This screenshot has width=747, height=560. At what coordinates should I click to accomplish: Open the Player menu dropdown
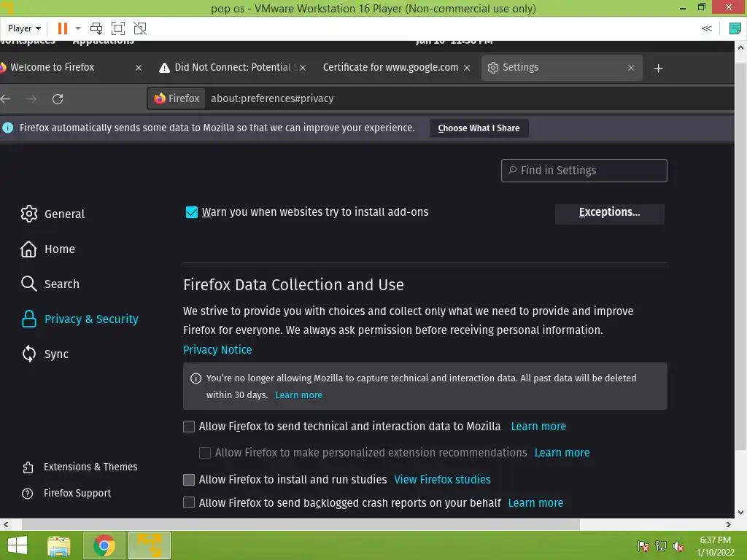tap(24, 28)
